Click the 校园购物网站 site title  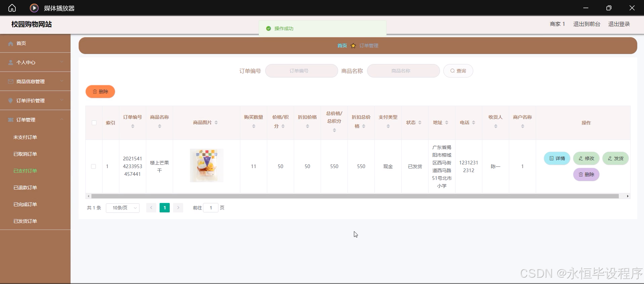[x=32, y=24]
